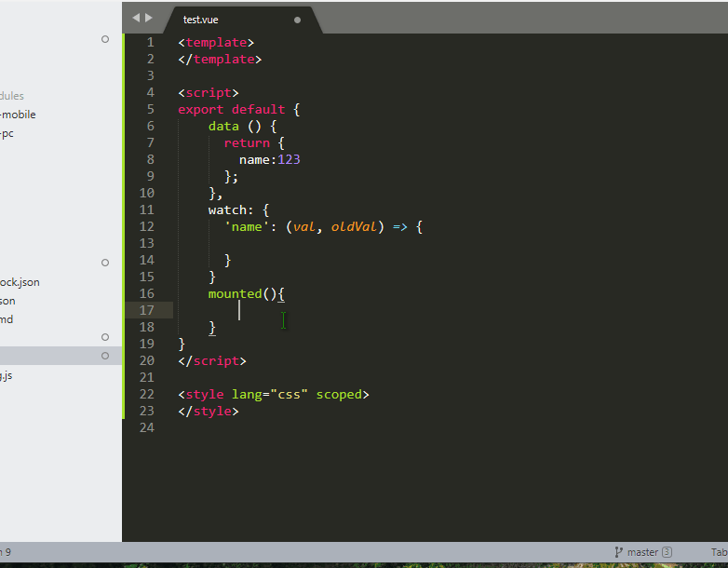
Task: Switch to the test.vue tab
Action: [x=200, y=20]
